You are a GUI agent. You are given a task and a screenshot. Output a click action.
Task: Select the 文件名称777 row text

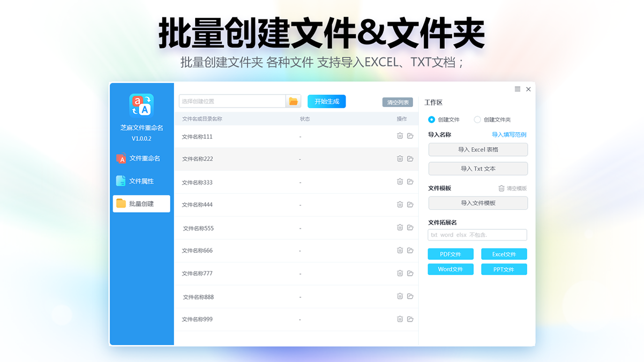pyautogui.click(x=197, y=274)
